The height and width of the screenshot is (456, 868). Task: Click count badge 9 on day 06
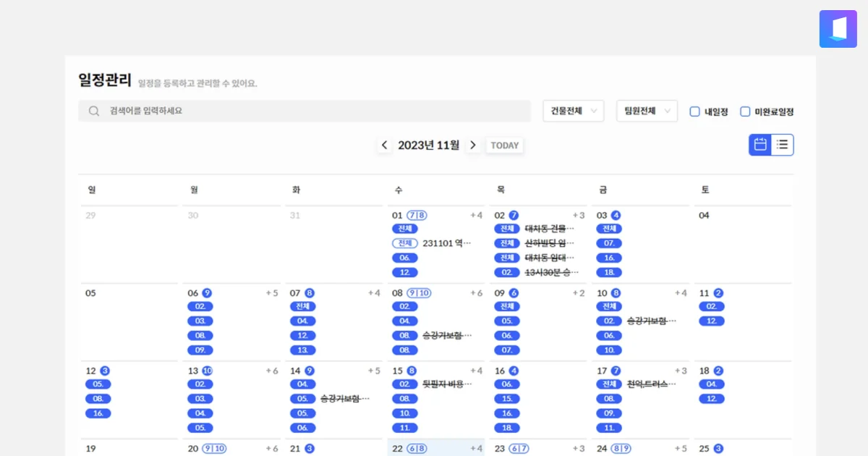(x=207, y=293)
